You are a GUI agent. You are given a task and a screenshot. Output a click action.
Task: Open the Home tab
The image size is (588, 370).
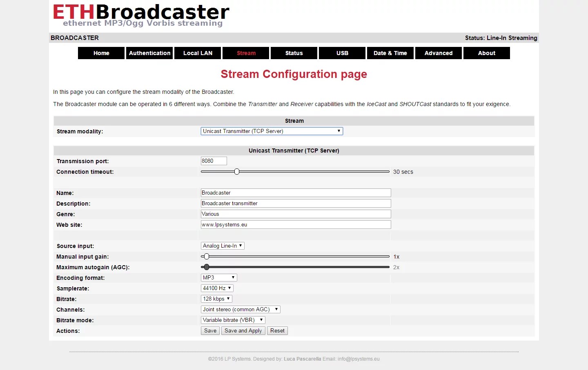(x=101, y=53)
